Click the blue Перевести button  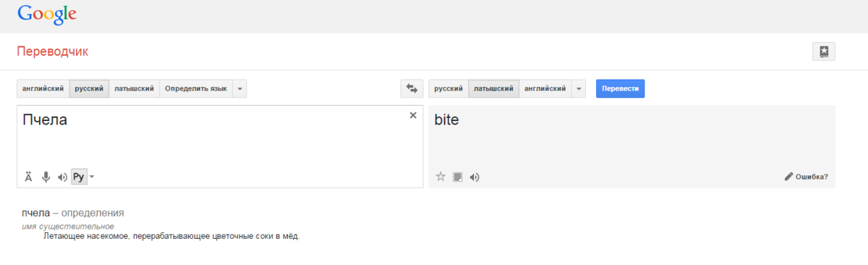click(x=620, y=88)
